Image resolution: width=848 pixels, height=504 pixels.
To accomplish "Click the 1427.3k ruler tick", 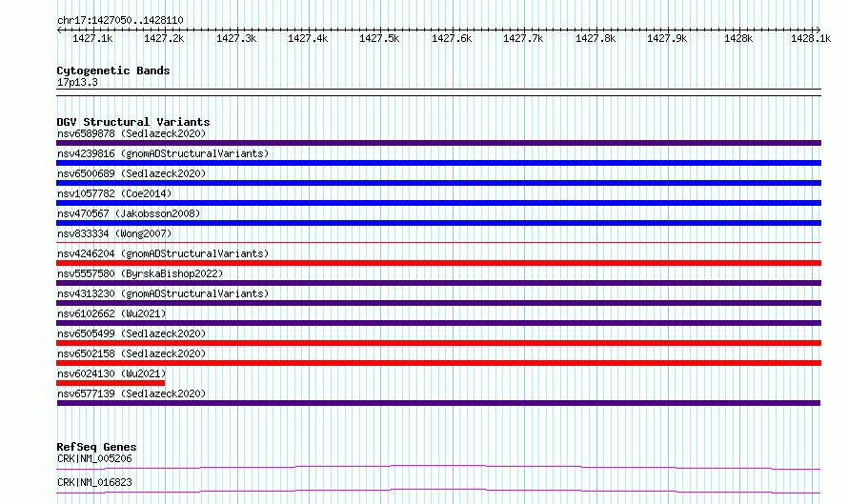I will pyautogui.click(x=236, y=38).
